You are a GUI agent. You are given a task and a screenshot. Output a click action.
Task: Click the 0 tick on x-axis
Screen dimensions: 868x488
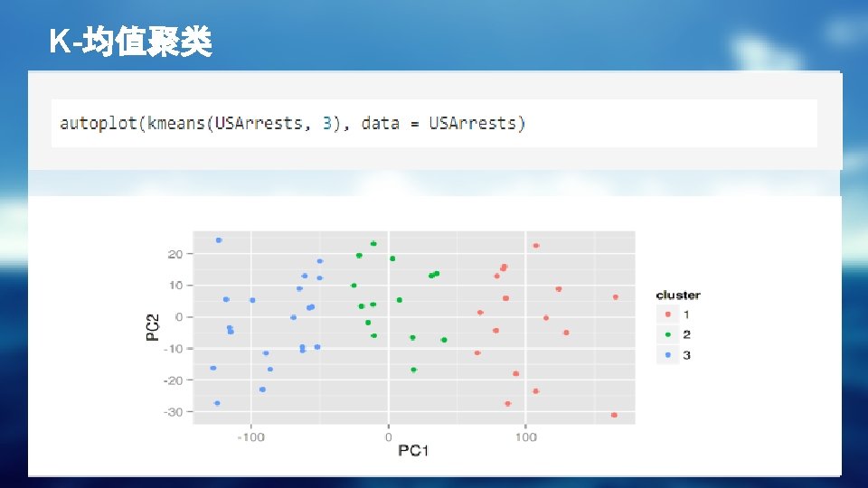pos(388,437)
